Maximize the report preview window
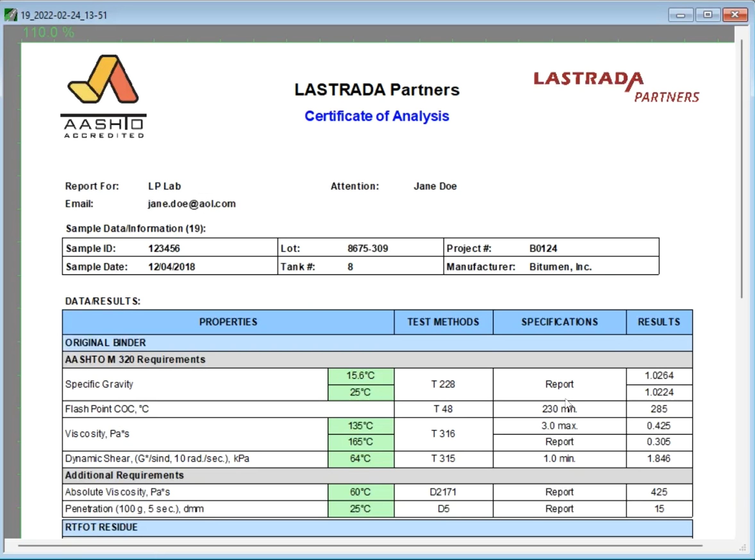This screenshot has width=755, height=560. (x=708, y=15)
